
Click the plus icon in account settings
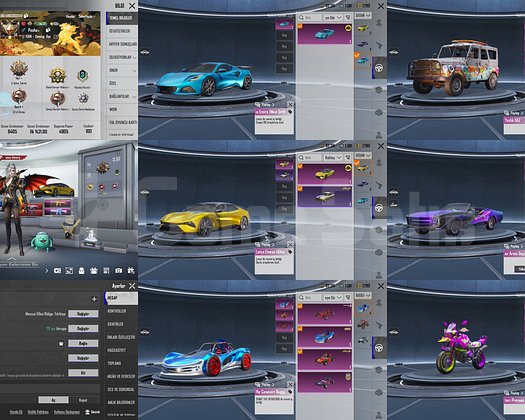94,299
